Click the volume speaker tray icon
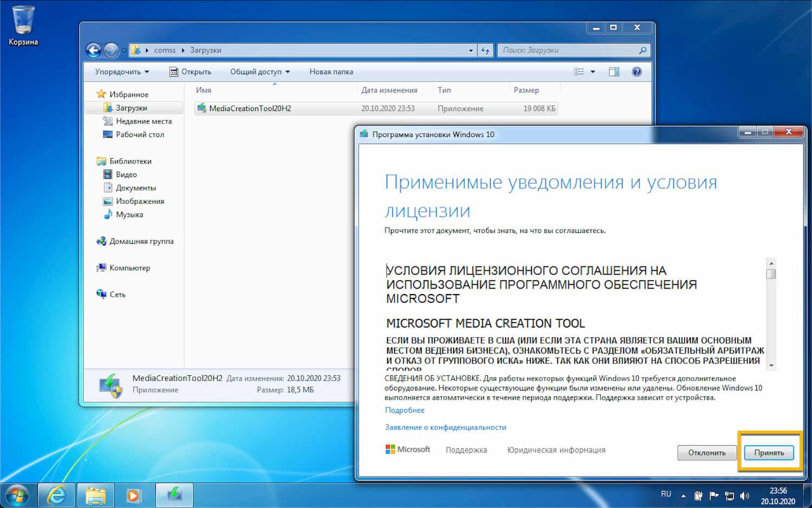The image size is (812, 508). click(x=745, y=496)
